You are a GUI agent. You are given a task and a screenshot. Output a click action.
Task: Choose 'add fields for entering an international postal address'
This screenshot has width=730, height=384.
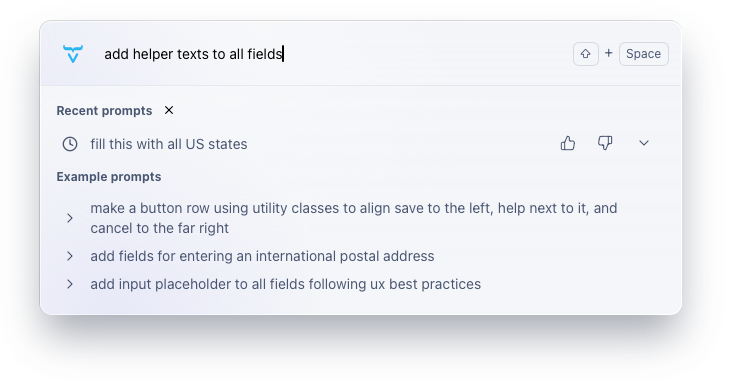coord(262,256)
